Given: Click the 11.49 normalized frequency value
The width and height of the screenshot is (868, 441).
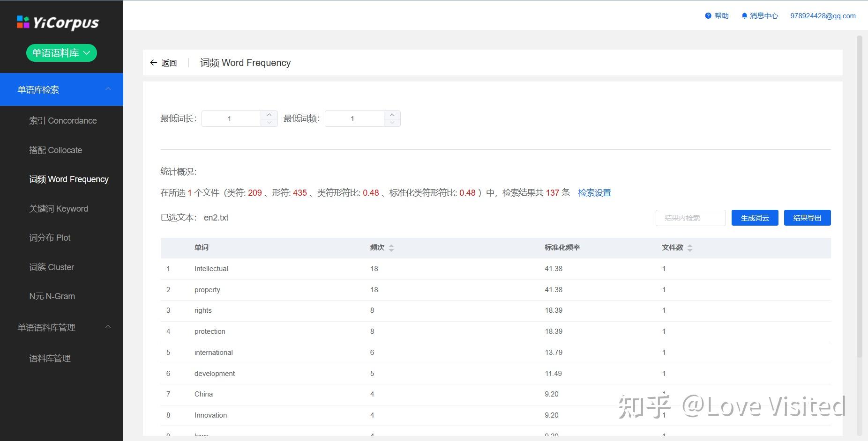Looking at the screenshot, I should (554, 374).
